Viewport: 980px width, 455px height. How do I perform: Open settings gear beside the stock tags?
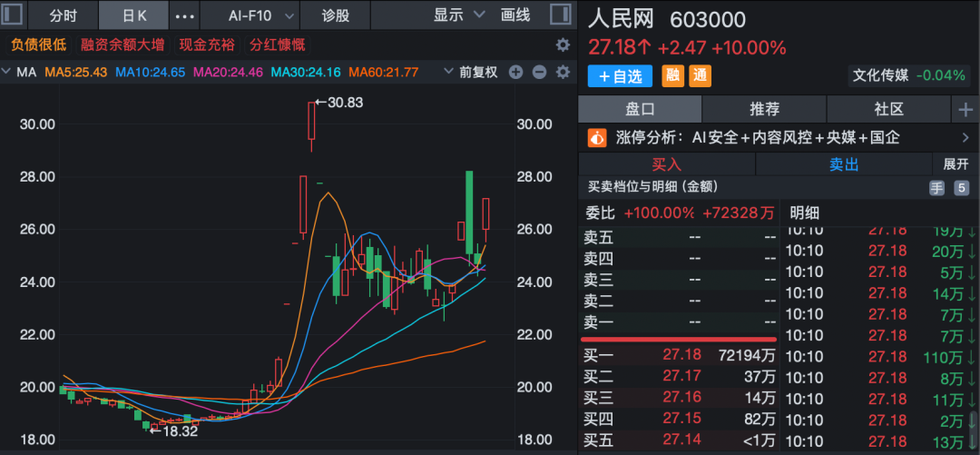coord(563,45)
